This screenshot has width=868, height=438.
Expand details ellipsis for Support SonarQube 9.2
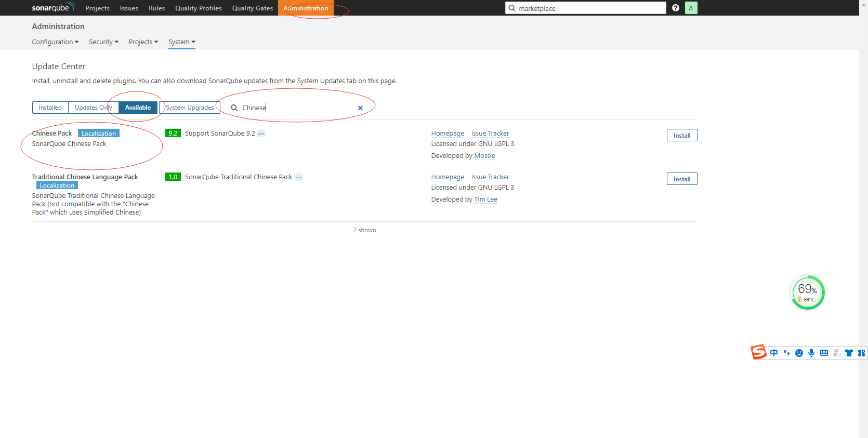pos(261,134)
